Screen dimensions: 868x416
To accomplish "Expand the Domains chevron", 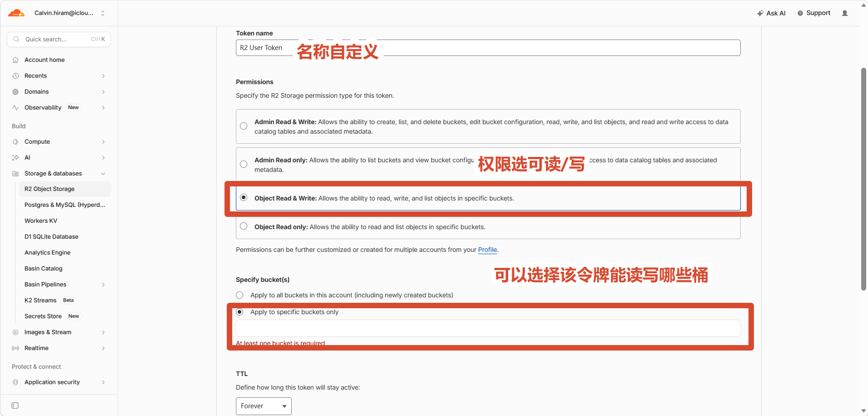I will click(x=103, y=92).
